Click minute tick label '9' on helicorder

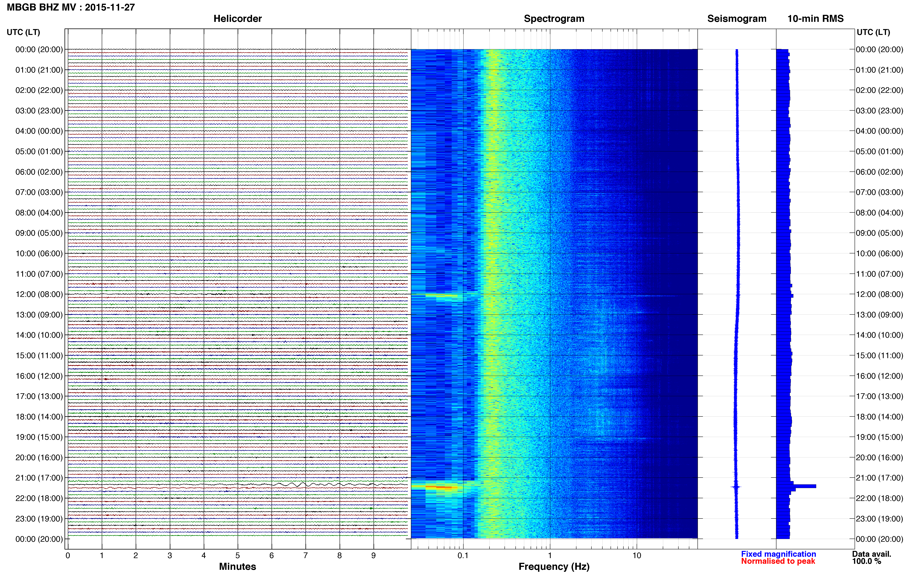[x=373, y=556]
